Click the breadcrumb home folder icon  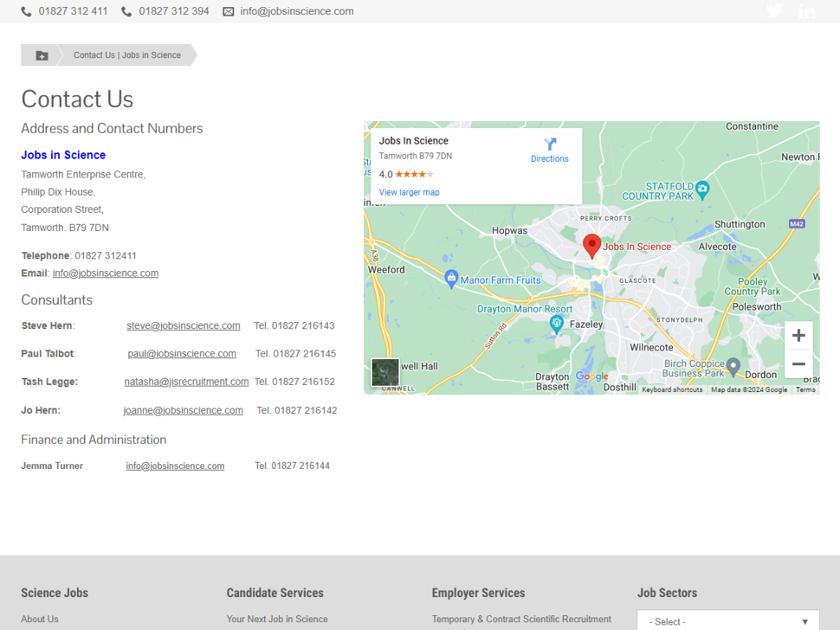[42, 55]
